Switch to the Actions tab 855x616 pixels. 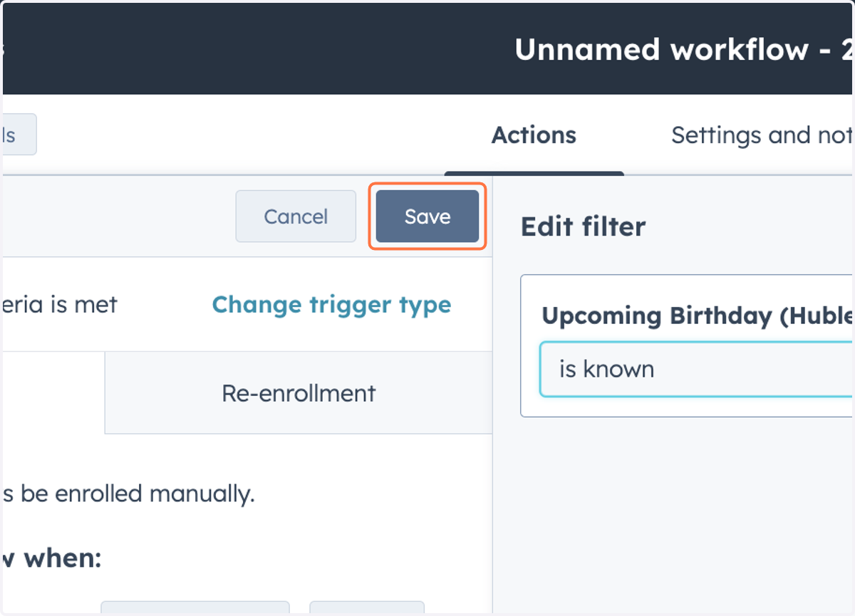(x=534, y=135)
